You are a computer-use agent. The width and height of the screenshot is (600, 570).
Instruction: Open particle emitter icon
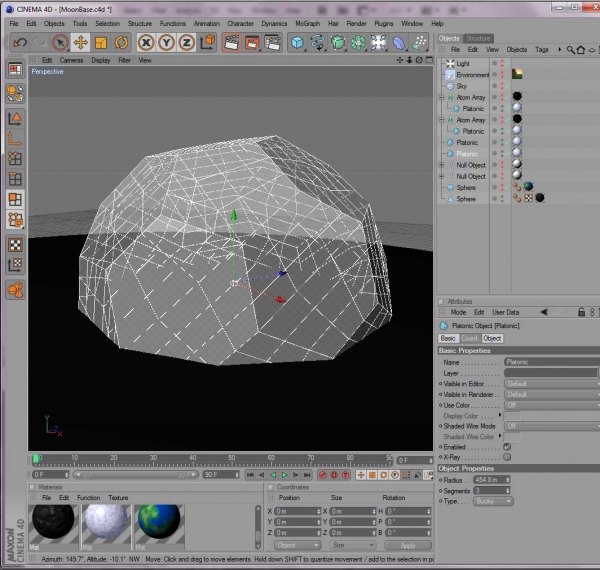pyautogui.click(x=419, y=42)
